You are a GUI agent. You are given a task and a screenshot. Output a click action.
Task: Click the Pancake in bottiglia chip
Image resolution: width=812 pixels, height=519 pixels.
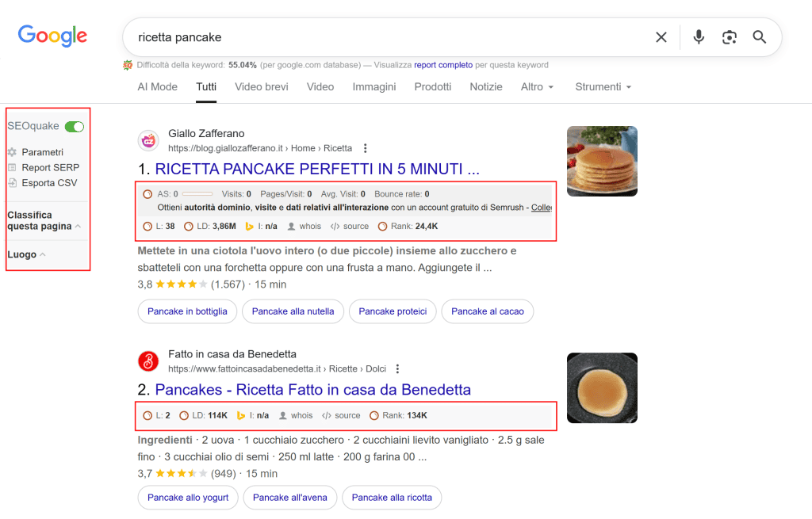[187, 311]
